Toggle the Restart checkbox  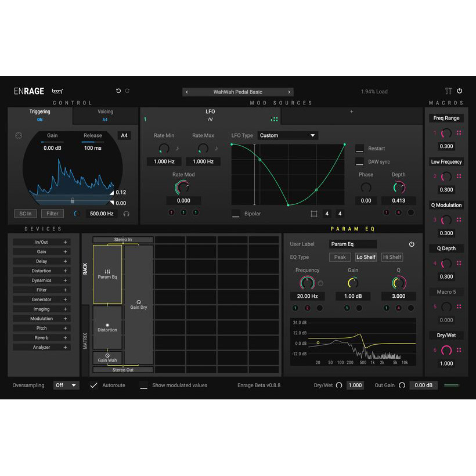coord(359,149)
